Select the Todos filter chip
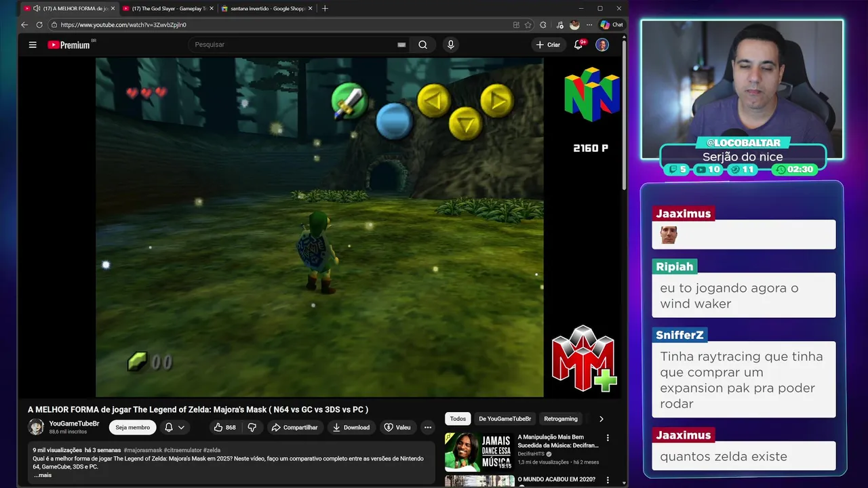 (x=458, y=419)
